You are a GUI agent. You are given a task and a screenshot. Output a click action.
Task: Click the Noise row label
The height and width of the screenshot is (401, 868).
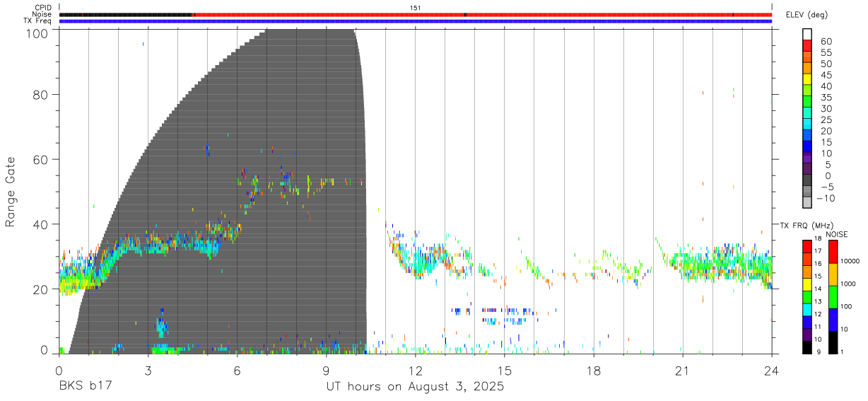pos(42,14)
